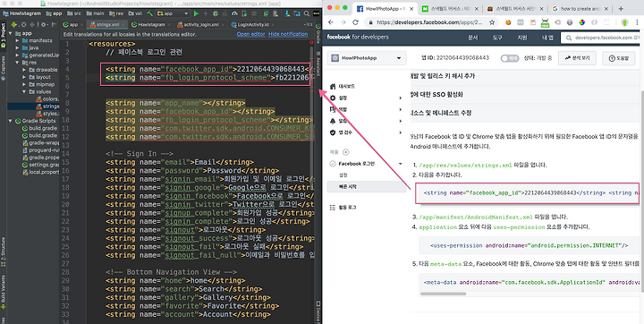This screenshot has height=324, width=644.
Task: Click the error indicator at editor top right
Action: tap(311, 42)
